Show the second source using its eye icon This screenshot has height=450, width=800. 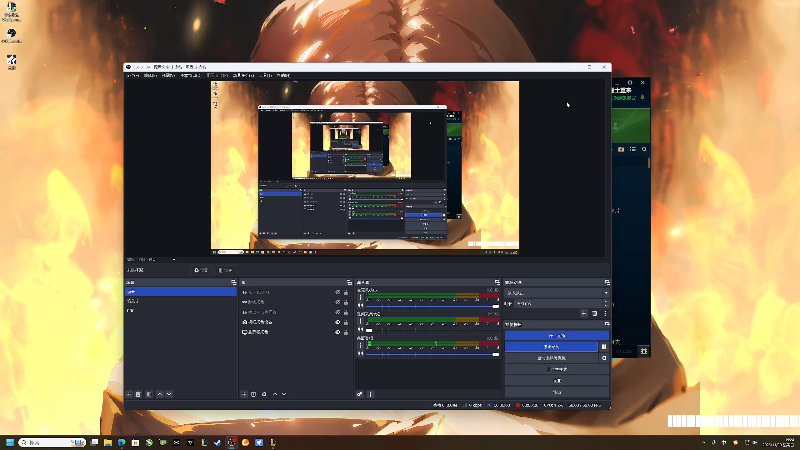338,302
